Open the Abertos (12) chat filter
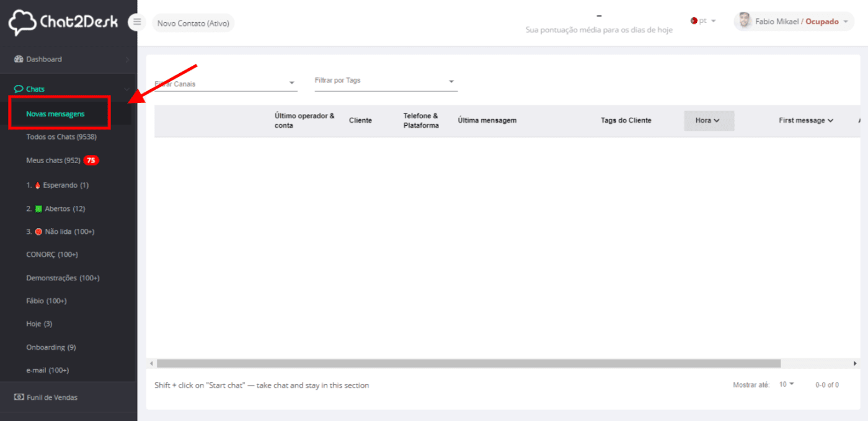Screen dimensions: 868x421 pyautogui.click(x=56, y=209)
